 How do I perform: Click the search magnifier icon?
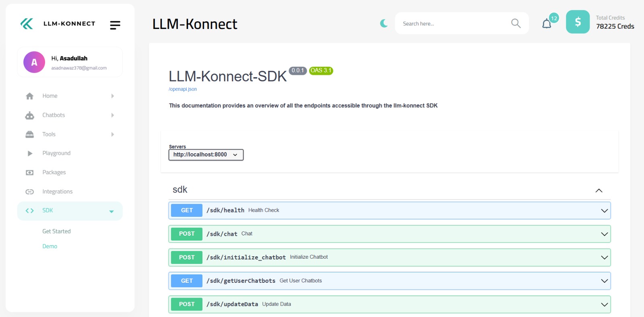[516, 23]
